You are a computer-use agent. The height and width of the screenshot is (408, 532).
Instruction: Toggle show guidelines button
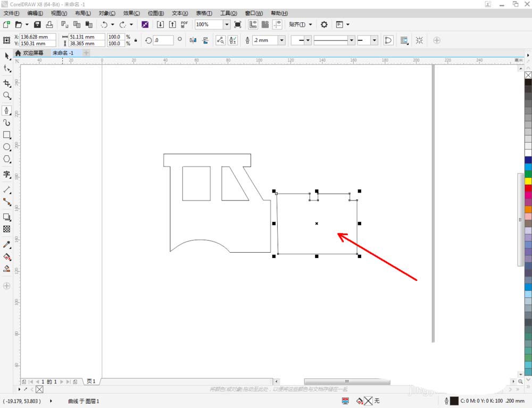click(277, 24)
